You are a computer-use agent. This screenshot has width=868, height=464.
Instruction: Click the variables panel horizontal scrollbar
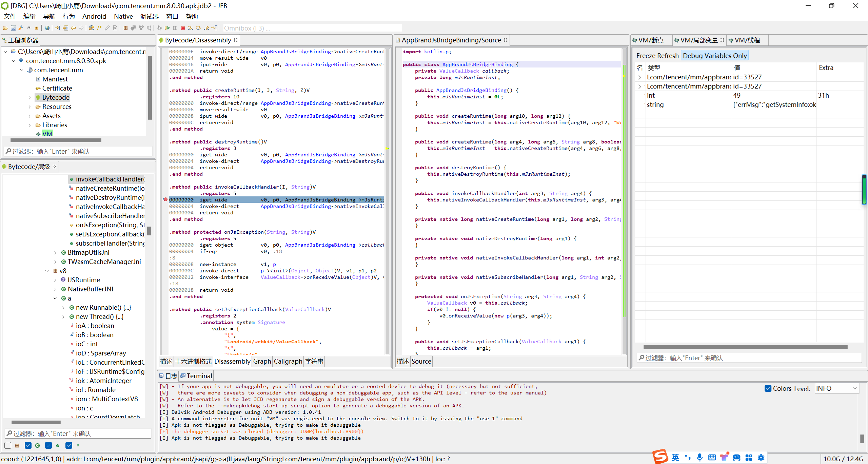point(745,347)
